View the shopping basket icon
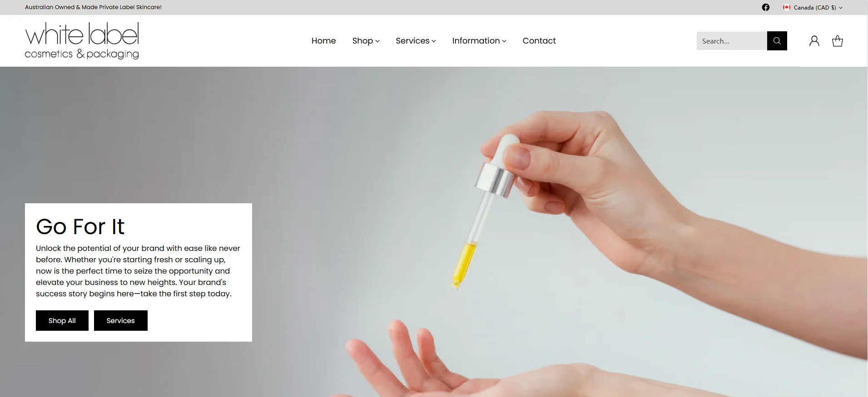This screenshot has height=397, width=868. click(838, 41)
